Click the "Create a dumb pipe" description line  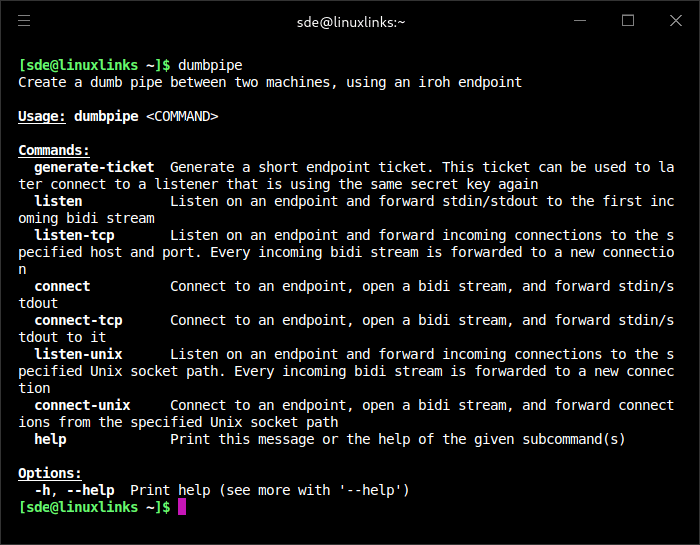pyautogui.click(x=270, y=82)
